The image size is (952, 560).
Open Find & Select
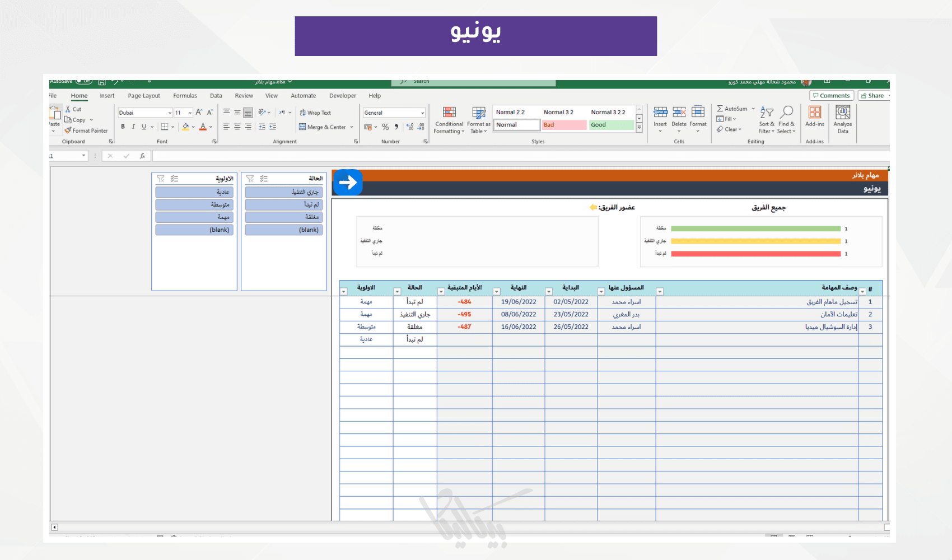pos(786,120)
